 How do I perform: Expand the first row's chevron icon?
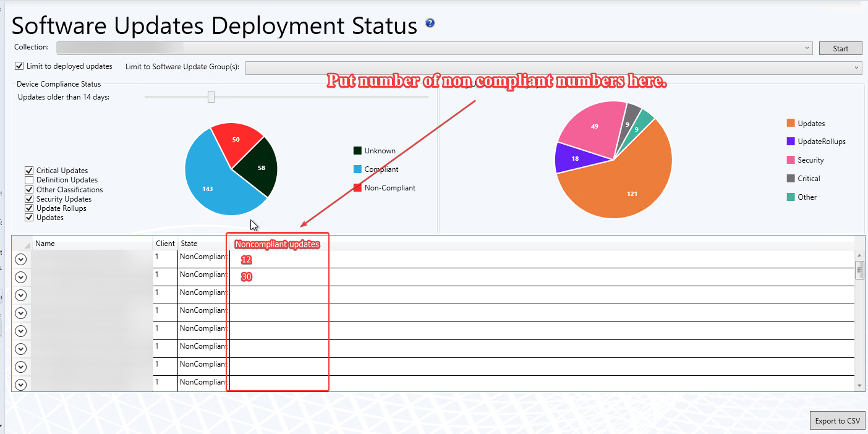coord(21,260)
